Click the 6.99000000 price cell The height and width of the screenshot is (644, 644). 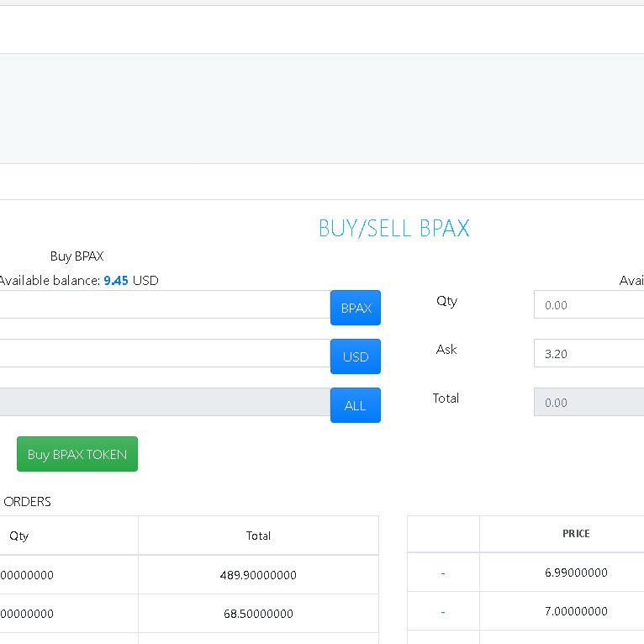pyautogui.click(x=576, y=573)
